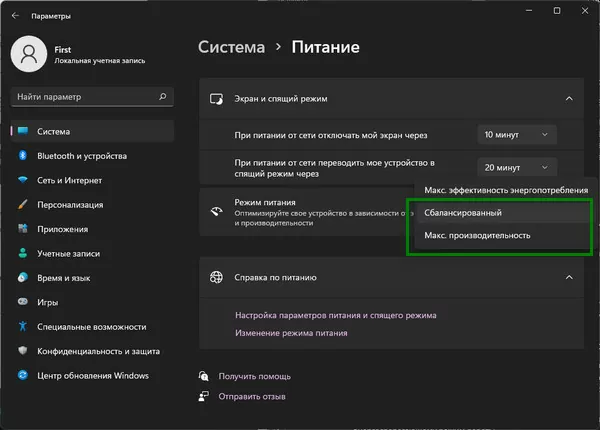The image size is (600, 430).
Task: Click the search magnifier icon
Action: 163,97
